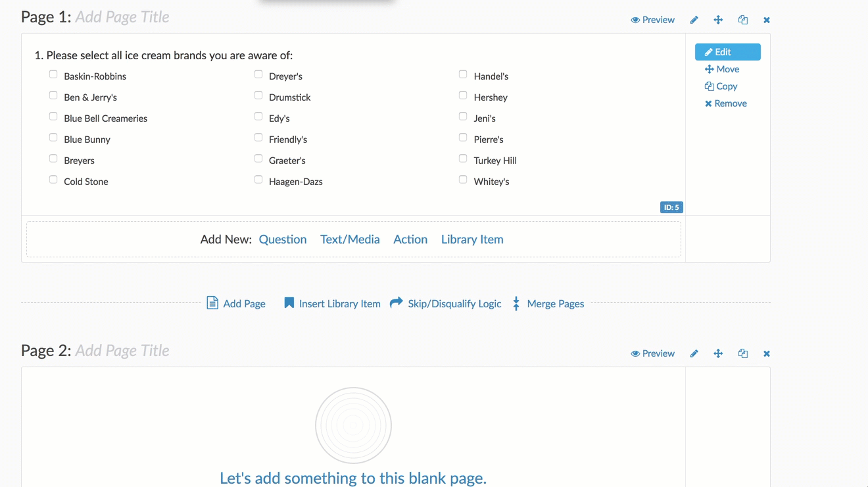Add a new Action to Page 1

(410, 240)
